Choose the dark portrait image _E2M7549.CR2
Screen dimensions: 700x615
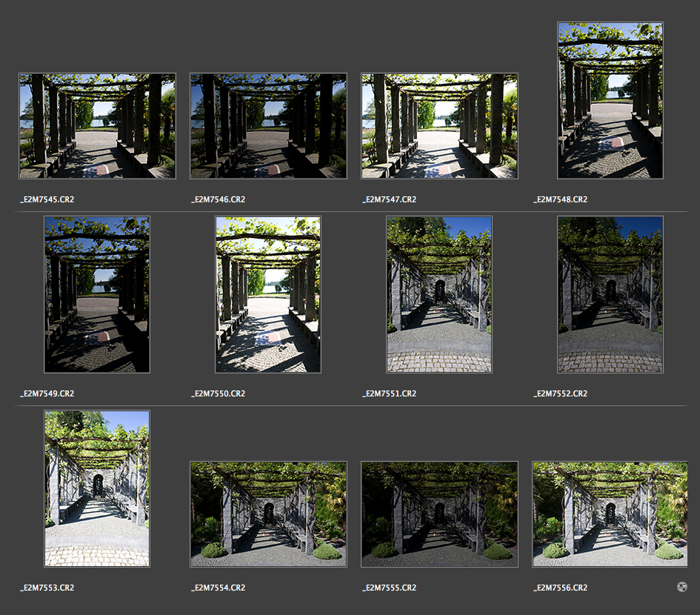click(97, 294)
